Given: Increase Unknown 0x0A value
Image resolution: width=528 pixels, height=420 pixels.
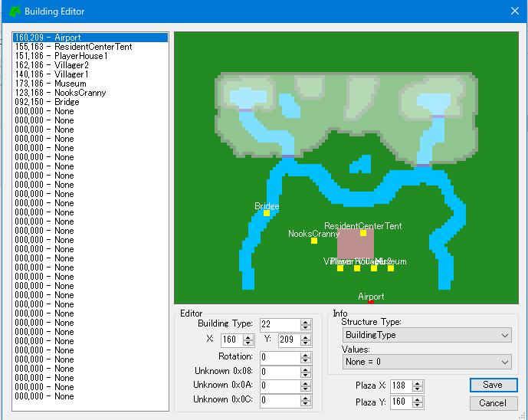Looking at the screenshot, I should coord(306,383).
